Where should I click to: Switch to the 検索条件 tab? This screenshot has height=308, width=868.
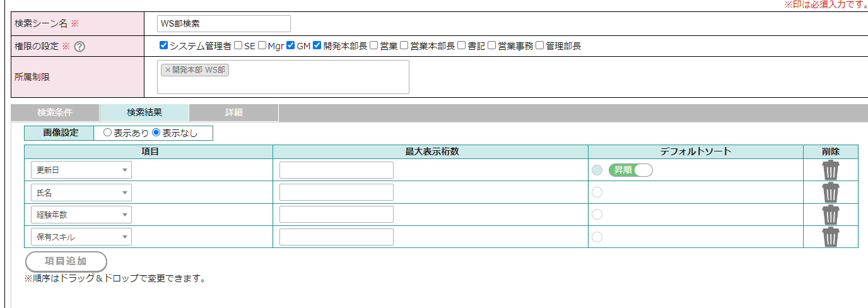click(x=55, y=113)
